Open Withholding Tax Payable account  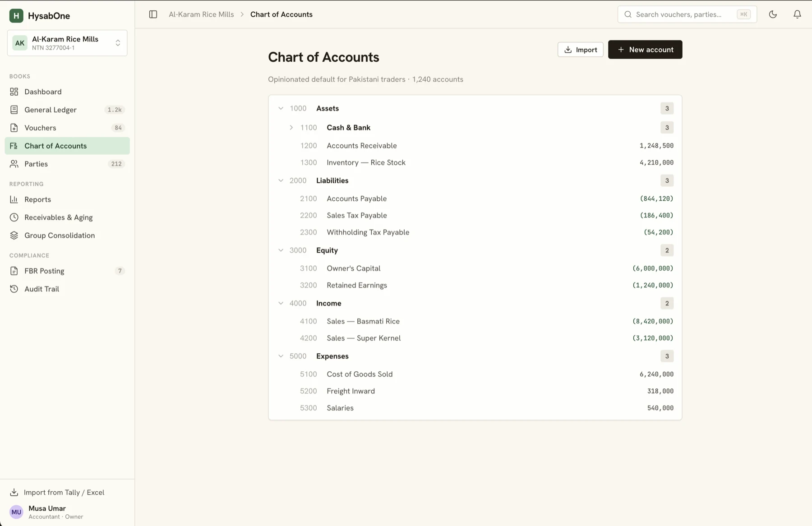(475, 232)
